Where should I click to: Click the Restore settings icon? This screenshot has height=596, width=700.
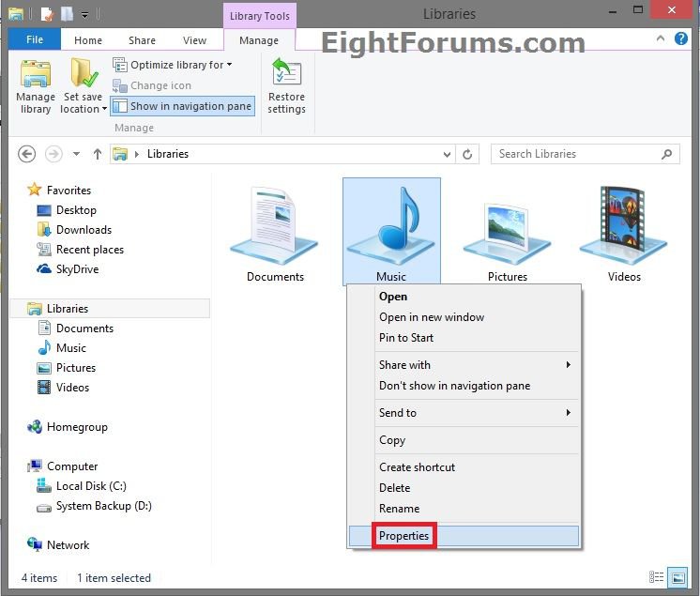click(x=286, y=87)
